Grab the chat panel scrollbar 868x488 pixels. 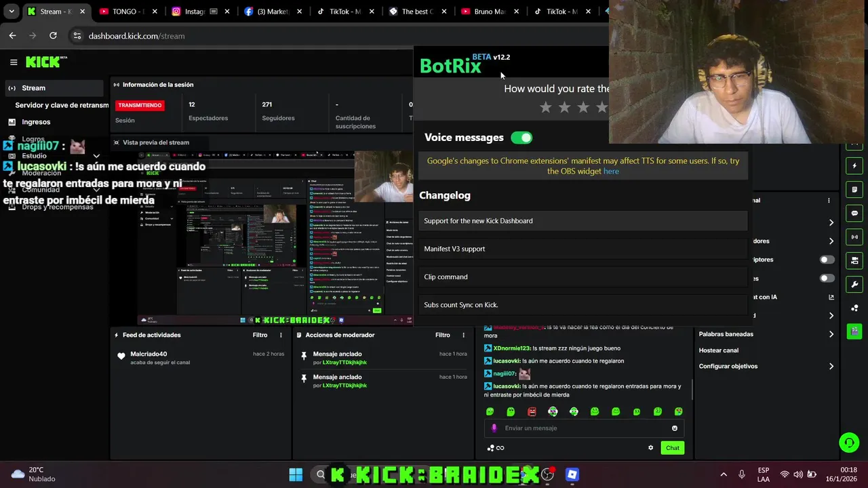click(692, 390)
